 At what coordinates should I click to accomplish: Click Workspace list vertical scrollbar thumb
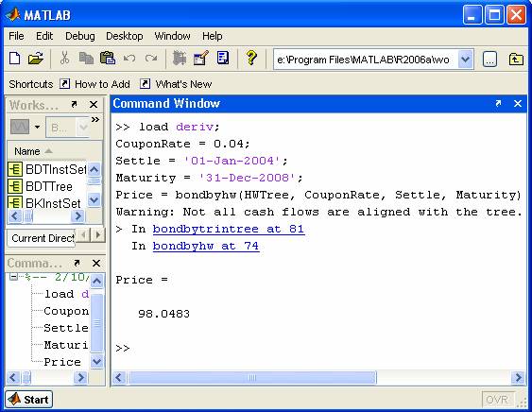pos(94,180)
